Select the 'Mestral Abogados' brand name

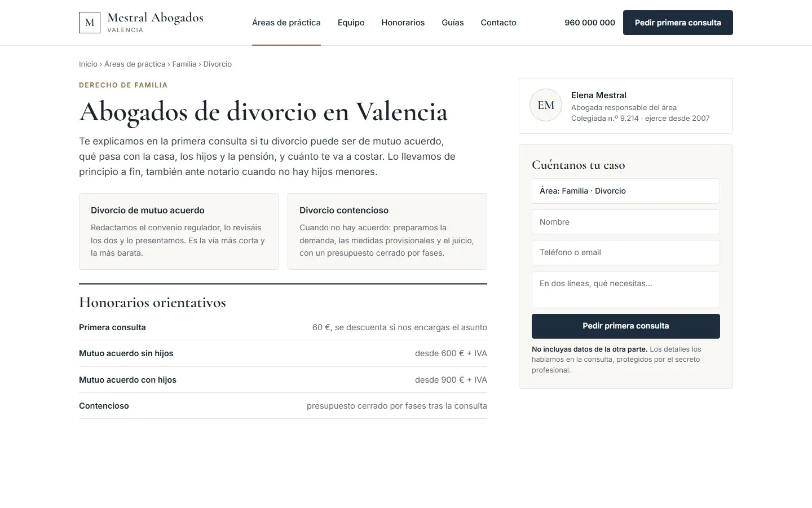[155, 18]
